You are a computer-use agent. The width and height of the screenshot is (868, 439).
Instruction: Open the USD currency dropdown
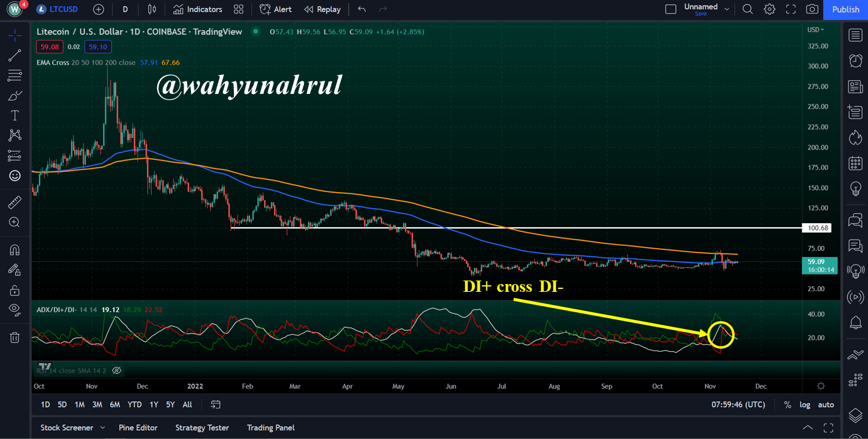[815, 29]
